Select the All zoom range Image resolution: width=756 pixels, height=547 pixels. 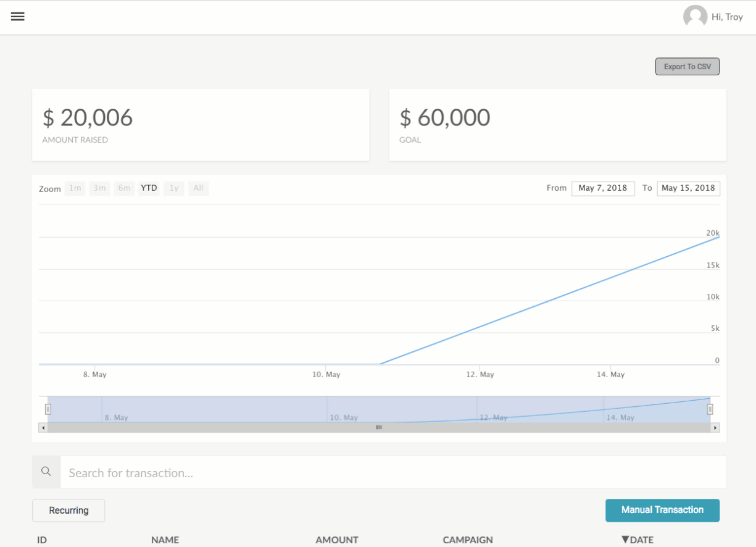pyautogui.click(x=198, y=188)
